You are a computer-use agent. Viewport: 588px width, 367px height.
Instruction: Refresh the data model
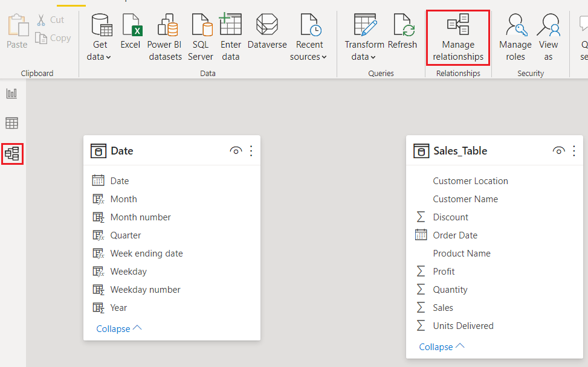(402, 31)
